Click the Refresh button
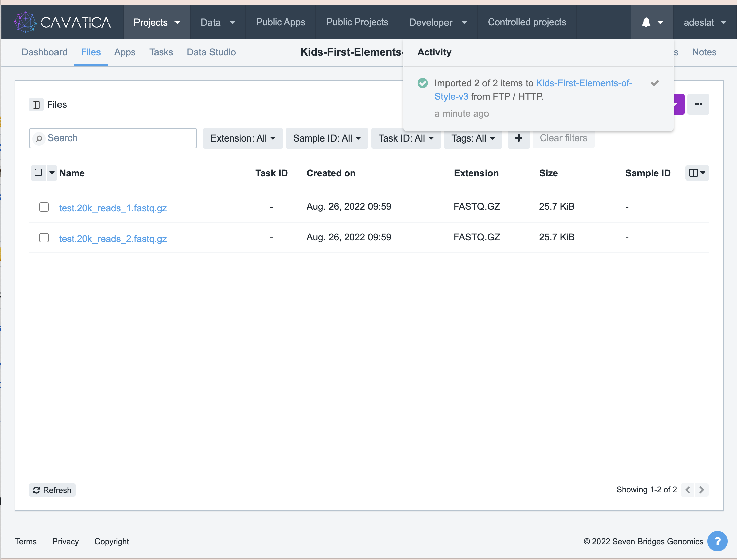The width and height of the screenshot is (737, 560). [x=52, y=490]
